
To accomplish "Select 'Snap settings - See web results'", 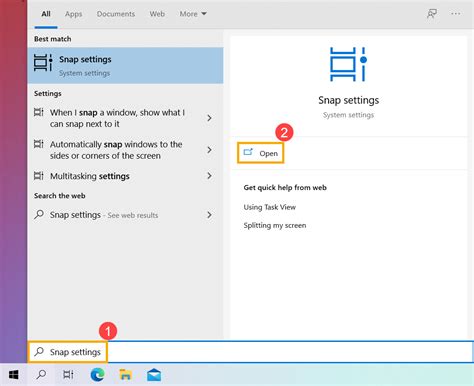I will (126, 215).
